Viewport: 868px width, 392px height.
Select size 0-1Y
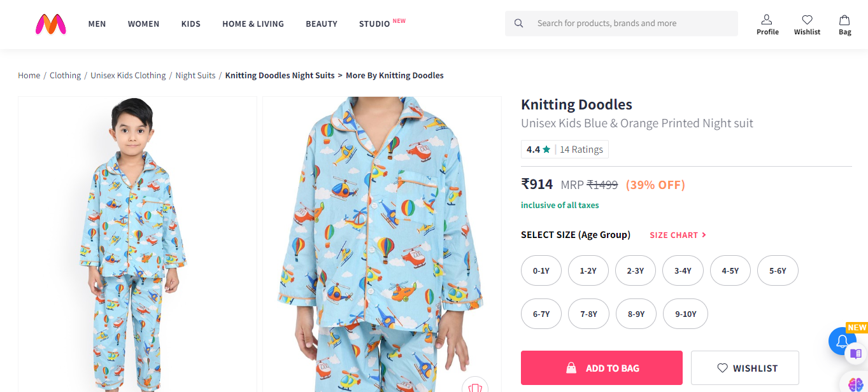click(541, 271)
